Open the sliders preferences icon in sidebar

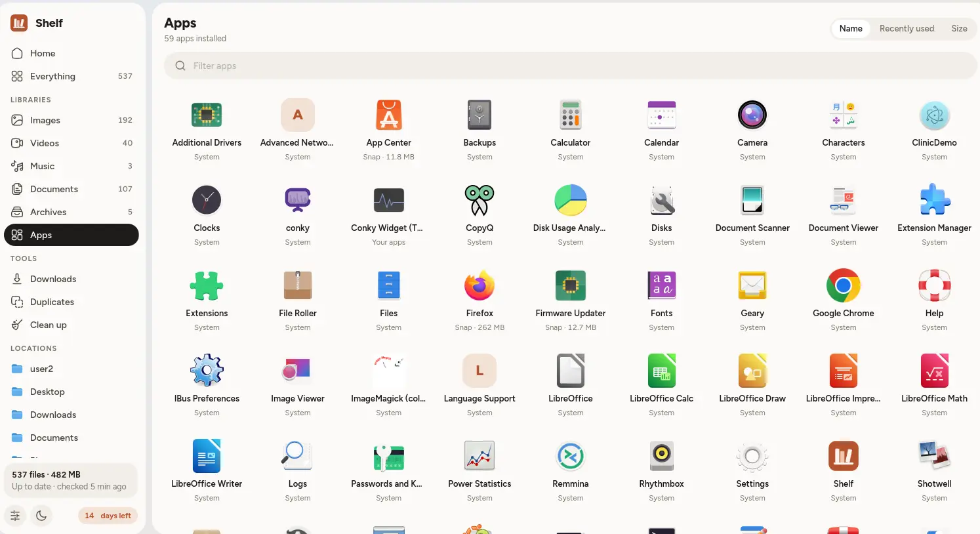[x=15, y=516]
